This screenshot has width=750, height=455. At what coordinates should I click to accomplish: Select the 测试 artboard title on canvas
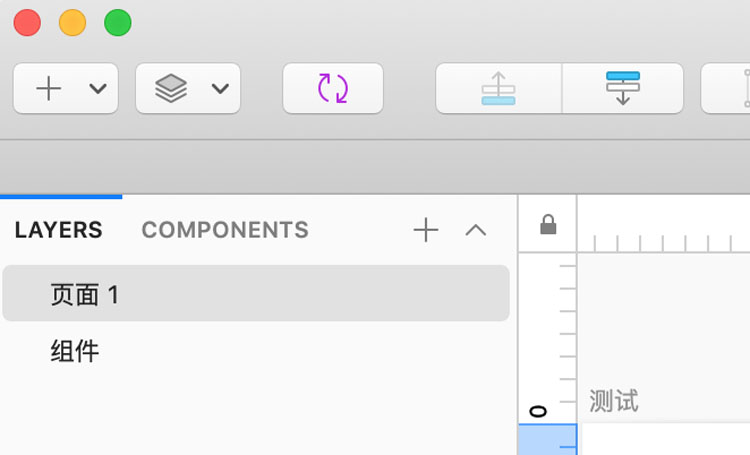pos(614,400)
